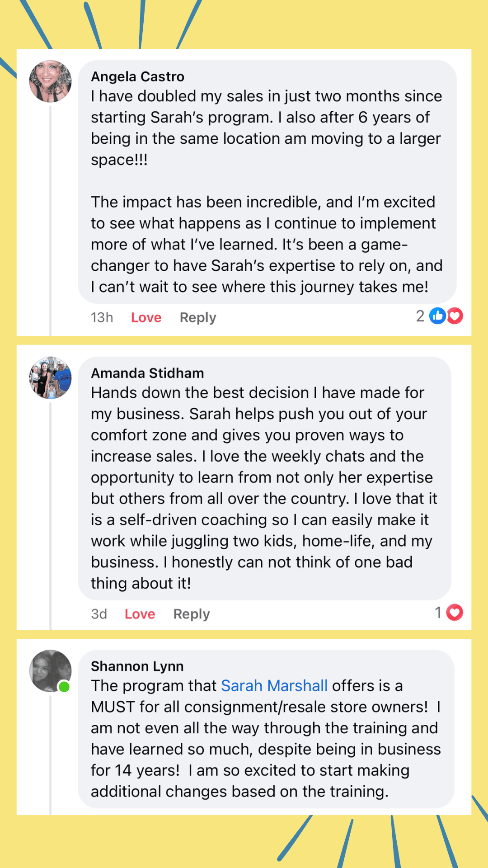Click the Amanda Stidham commenter name
The height and width of the screenshot is (868, 488).
tap(147, 373)
